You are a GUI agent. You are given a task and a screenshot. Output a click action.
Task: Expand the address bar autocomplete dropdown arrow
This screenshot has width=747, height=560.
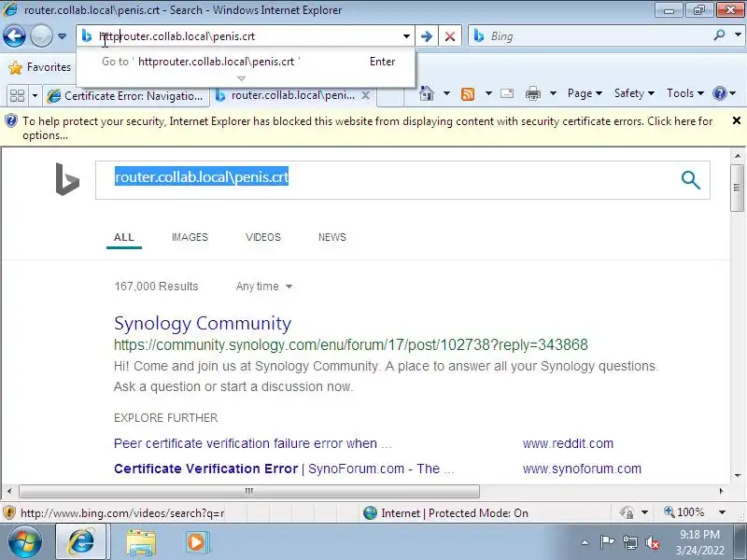point(406,36)
